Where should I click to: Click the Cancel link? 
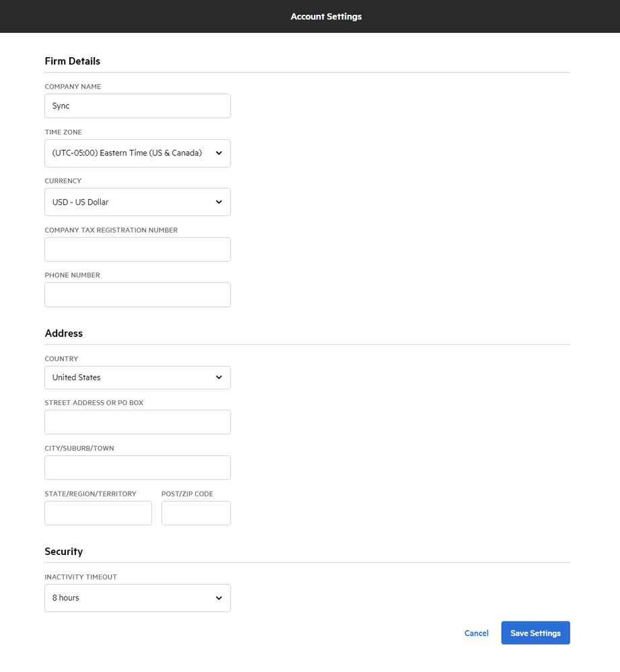click(476, 633)
